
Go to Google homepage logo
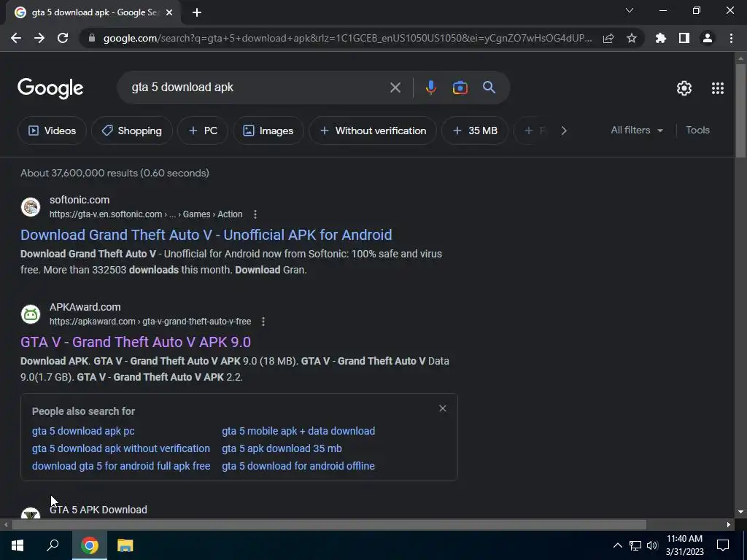(x=50, y=88)
